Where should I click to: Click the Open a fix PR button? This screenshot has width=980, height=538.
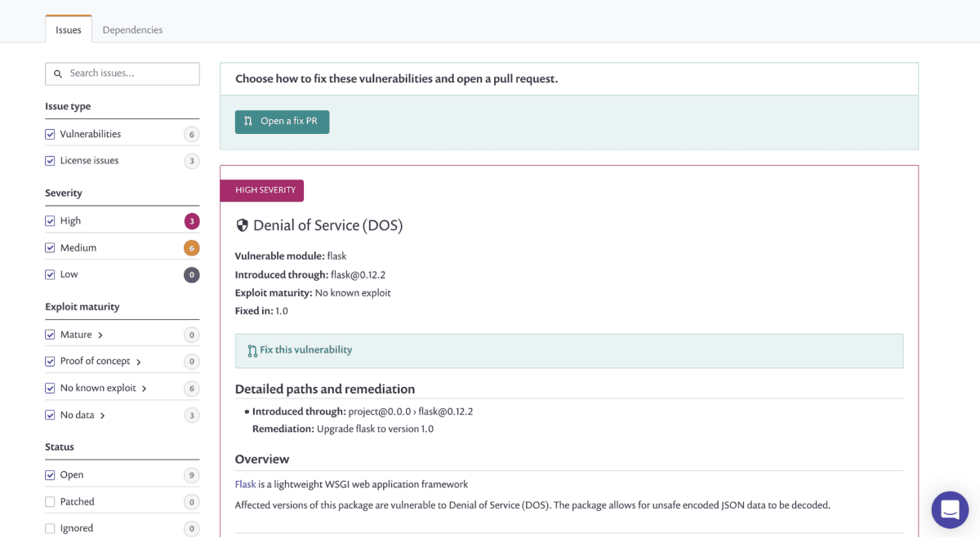pos(282,122)
